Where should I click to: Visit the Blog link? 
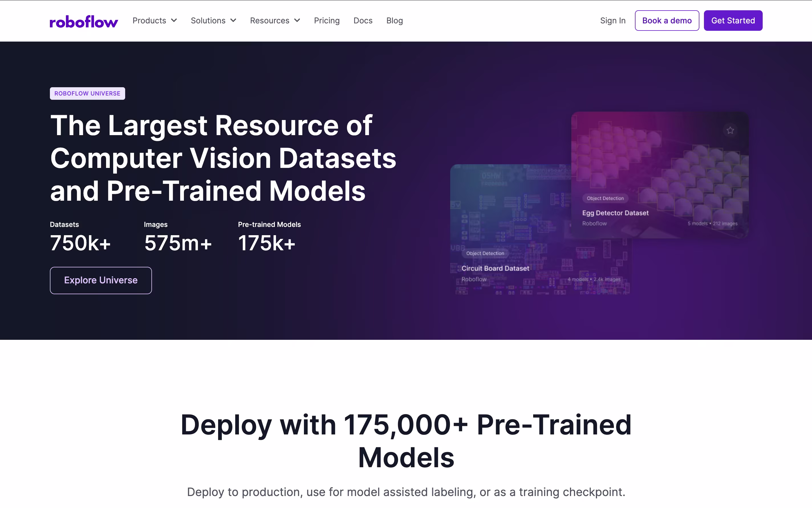[394, 21]
